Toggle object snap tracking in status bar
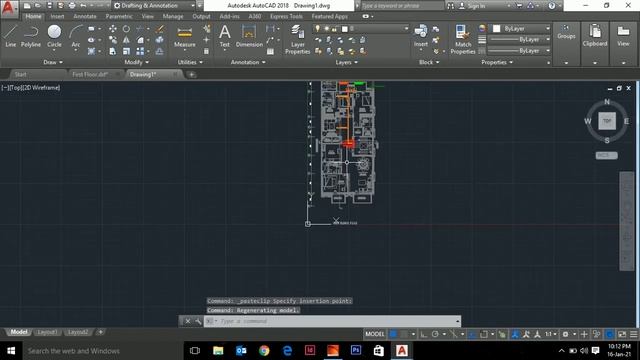Image resolution: width=640 pixels, height=360 pixels. 472,334
